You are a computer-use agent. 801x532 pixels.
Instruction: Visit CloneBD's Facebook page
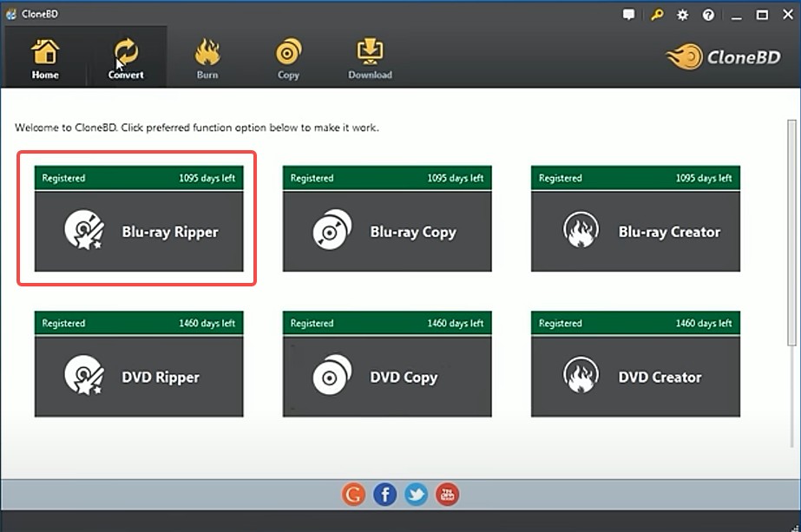coord(384,494)
